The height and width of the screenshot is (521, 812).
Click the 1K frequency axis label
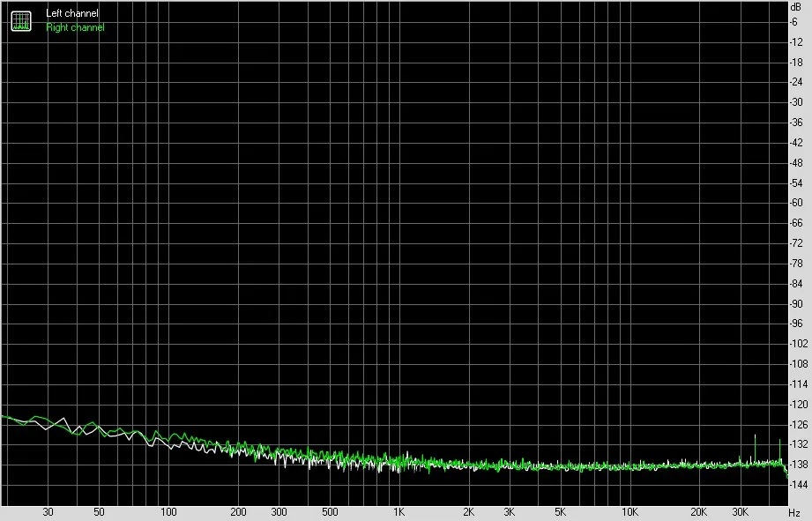pos(399,512)
